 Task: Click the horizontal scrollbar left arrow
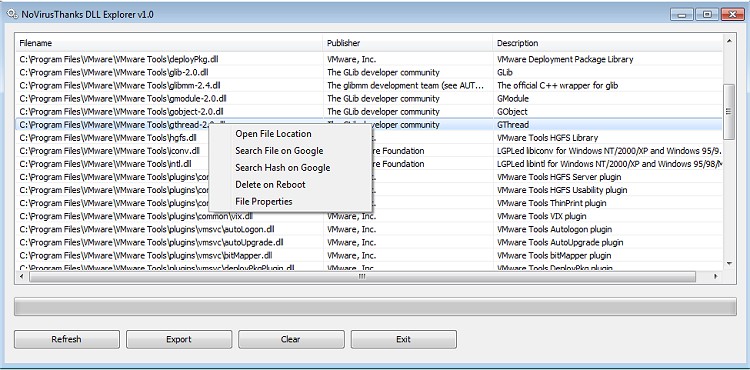21,276
